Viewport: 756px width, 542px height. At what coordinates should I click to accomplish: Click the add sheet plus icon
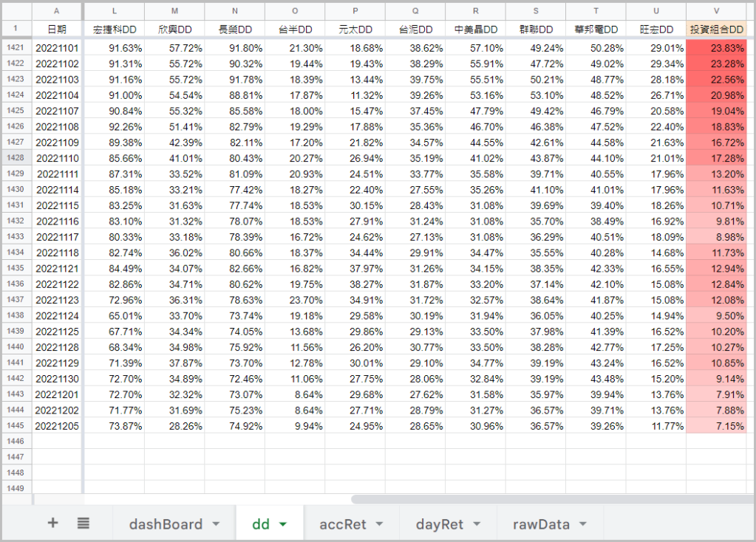click(x=52, y=523)
